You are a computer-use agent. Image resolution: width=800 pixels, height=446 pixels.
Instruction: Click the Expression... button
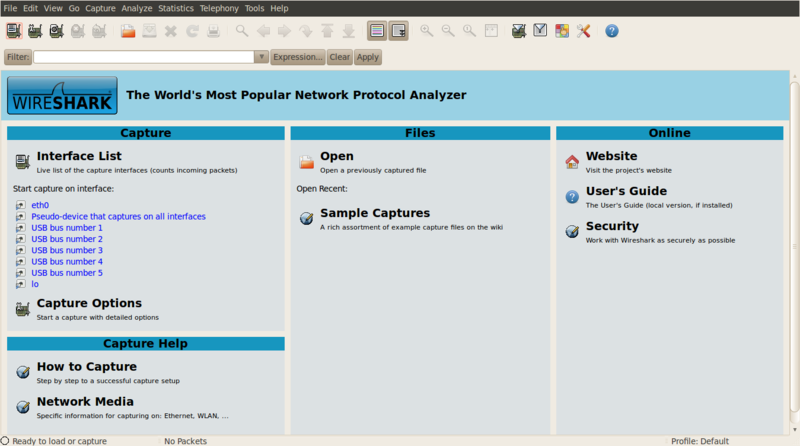(297, 57)
